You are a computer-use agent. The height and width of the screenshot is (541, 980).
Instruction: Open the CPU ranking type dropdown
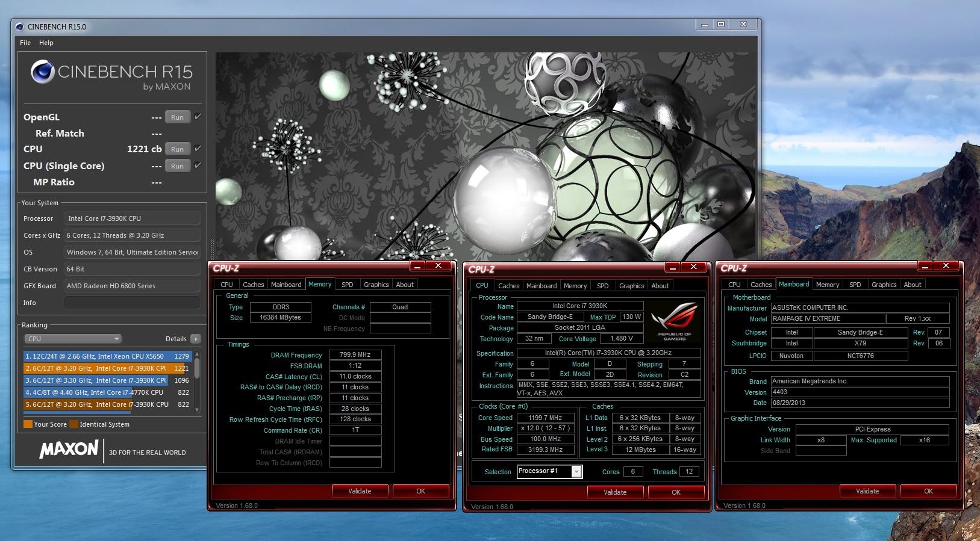tap(73, 339)
